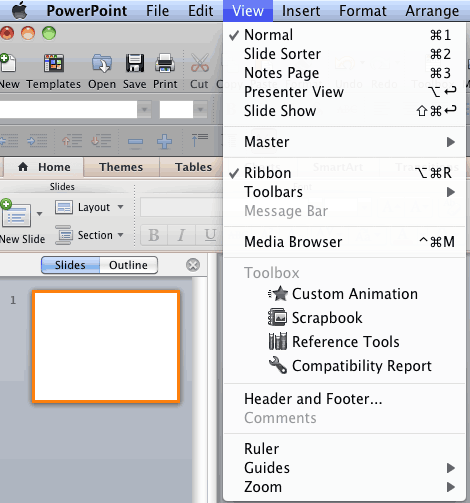Apply Italic formatting button
Image resolution: width=470 pixels, height=503 pixels.
pos(181,235)
